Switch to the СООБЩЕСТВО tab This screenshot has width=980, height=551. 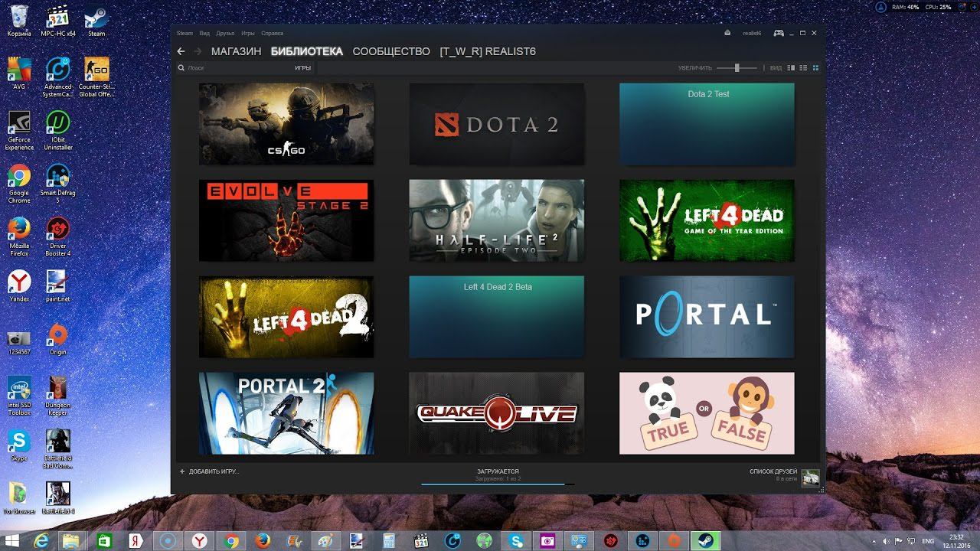point(391,51)
